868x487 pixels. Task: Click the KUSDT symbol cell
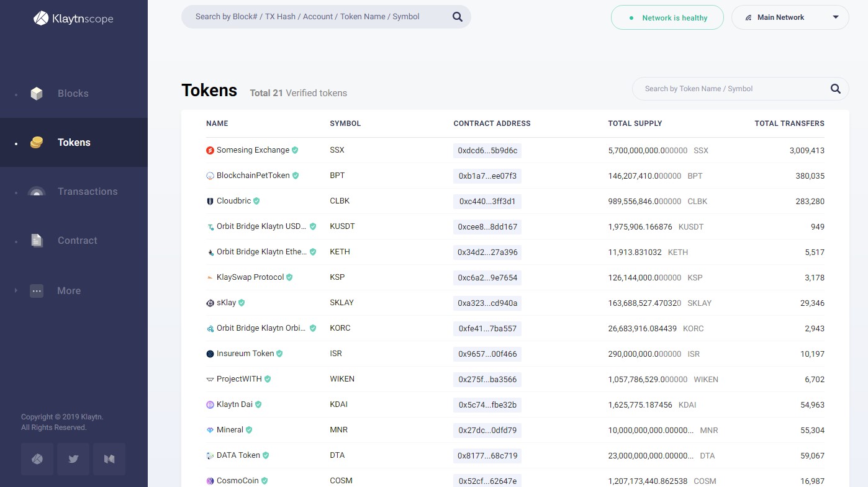[x=342, y=226]
